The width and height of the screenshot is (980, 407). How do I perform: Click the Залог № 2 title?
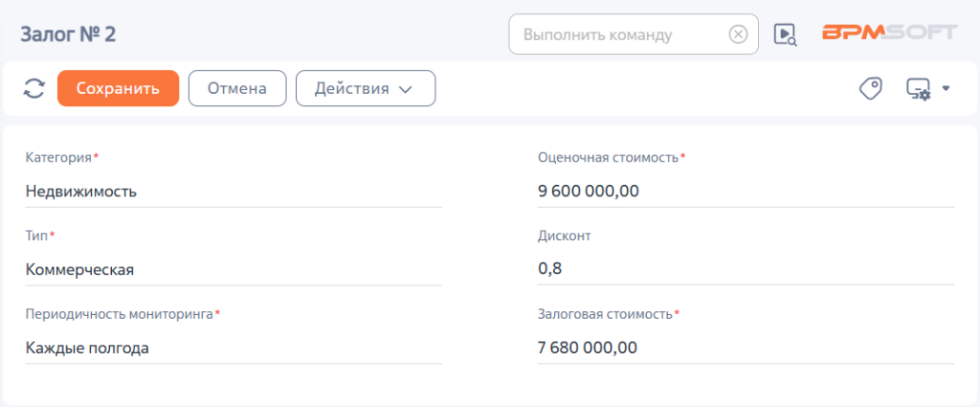[x=68, y=34]
